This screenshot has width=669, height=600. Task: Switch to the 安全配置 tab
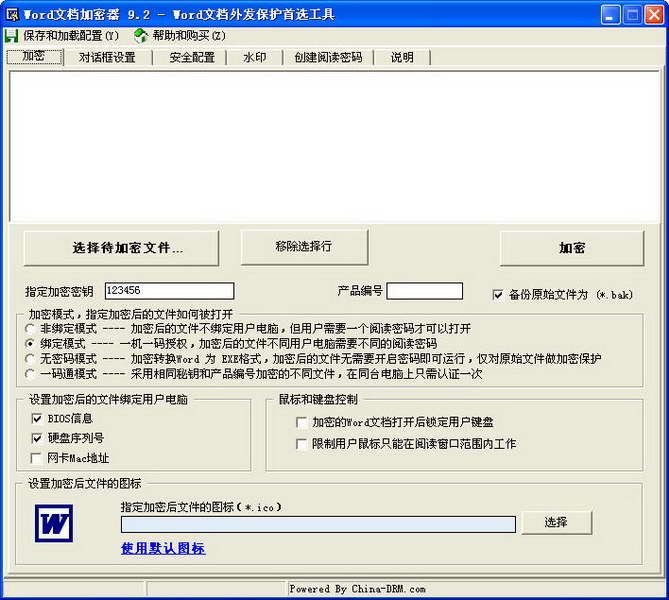(192, 57)
